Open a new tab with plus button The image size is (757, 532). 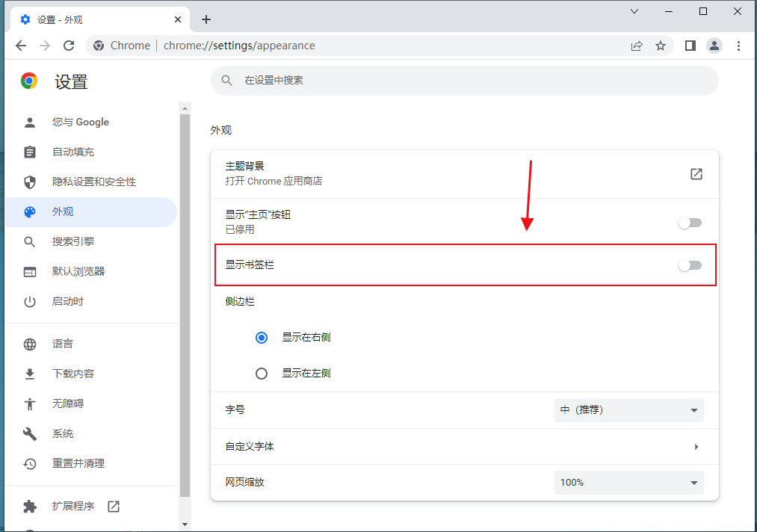point(206,19)
